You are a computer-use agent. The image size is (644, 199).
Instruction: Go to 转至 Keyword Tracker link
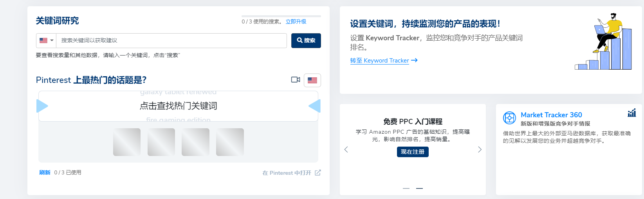pyautogui.click(x=379, y=61)
